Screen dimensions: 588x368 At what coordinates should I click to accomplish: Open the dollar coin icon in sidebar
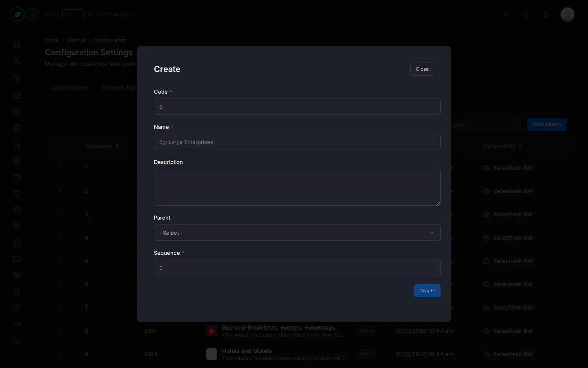click(x=17, y=161)
